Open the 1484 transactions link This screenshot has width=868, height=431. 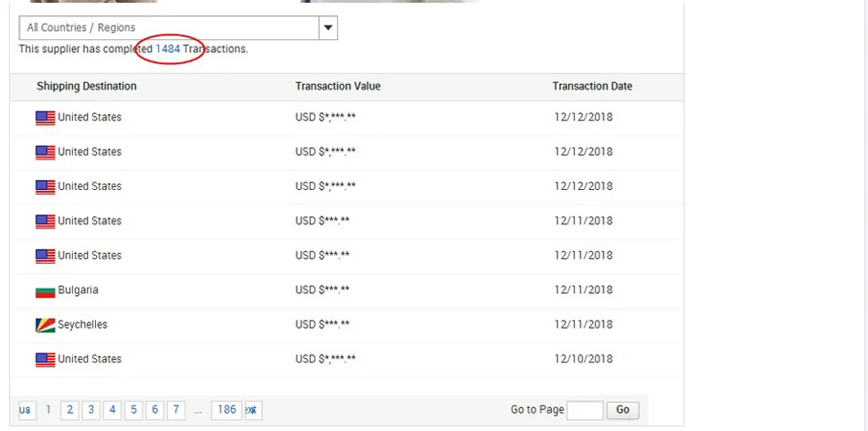pos(168,49)
